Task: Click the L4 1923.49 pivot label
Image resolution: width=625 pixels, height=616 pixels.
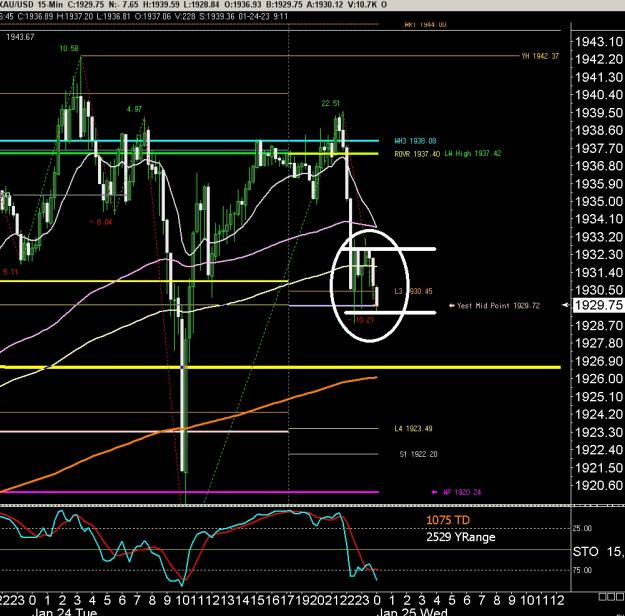Action: click(413, 429)
